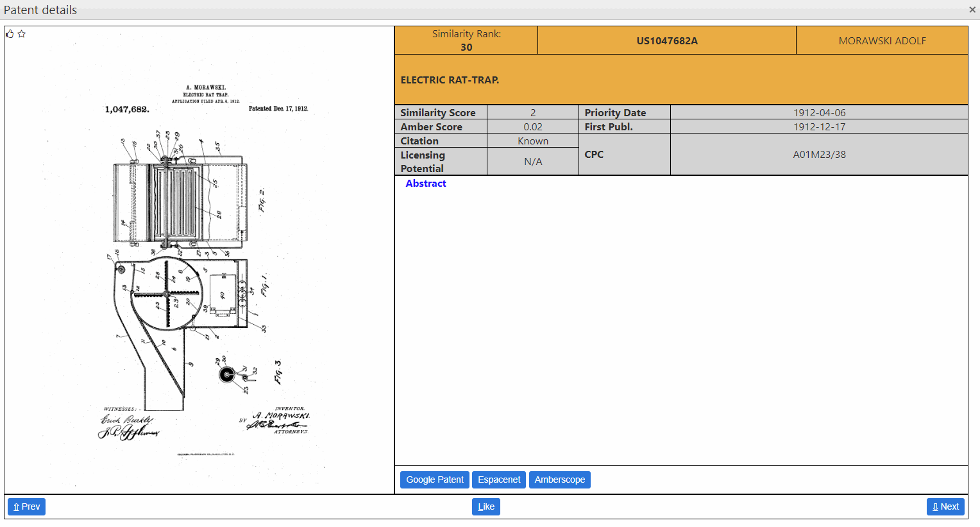Image resolution: width=980 pixels, height=527 pixels.
Task: Go to the previous patent with Prev
Action: tap(26, 506)
